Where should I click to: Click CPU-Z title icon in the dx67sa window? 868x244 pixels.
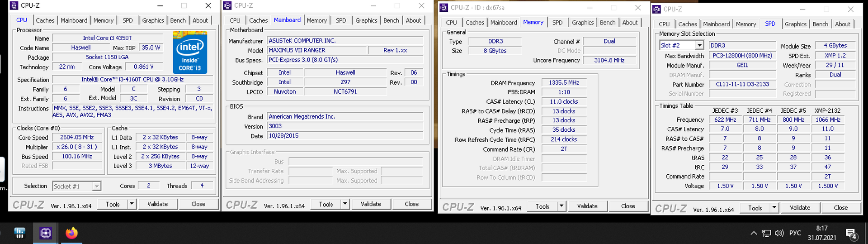tap(444, 7)
